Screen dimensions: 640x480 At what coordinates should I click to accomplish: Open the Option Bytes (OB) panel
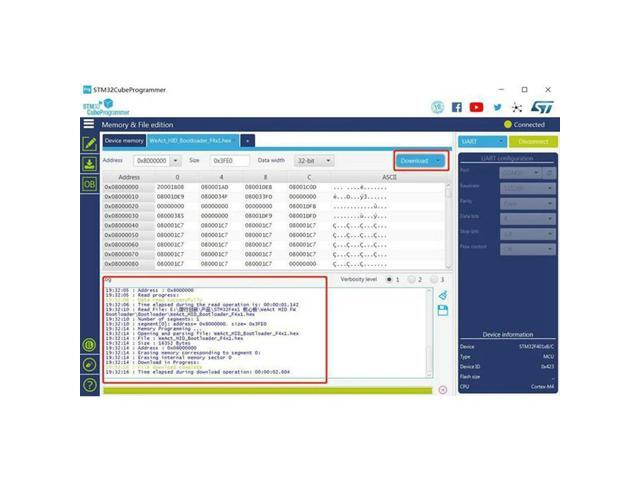(x=89, y=185)
